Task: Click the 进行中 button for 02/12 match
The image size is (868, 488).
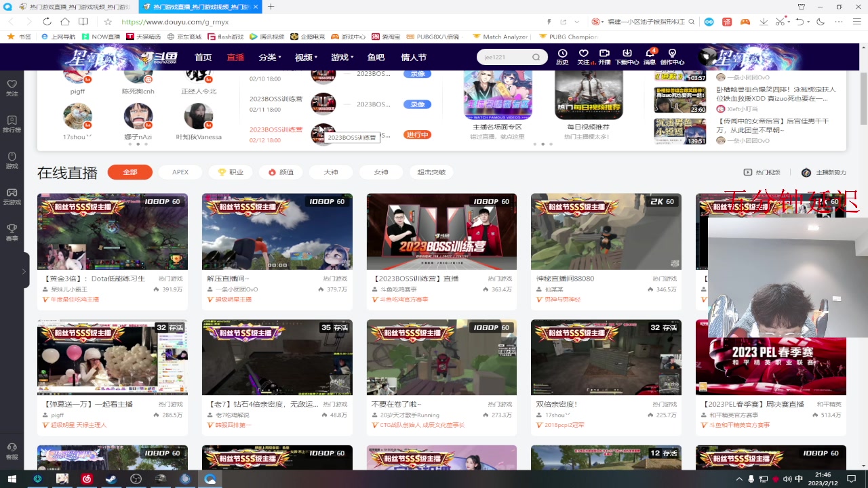Action: (x=418, y=134)
